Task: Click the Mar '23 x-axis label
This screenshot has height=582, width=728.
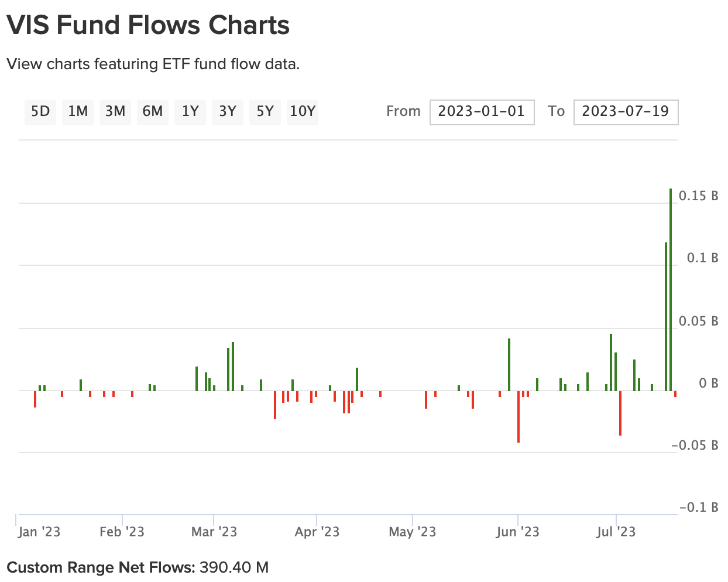Action: [x=214, y=532]
